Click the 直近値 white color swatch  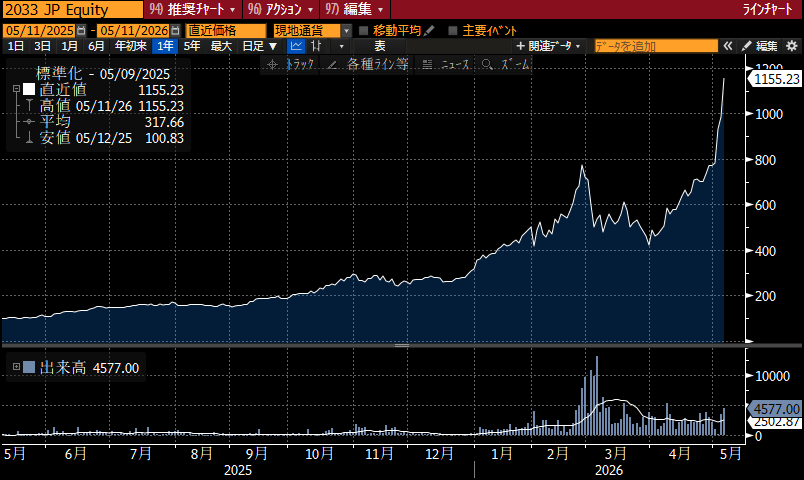pos(29,90)
